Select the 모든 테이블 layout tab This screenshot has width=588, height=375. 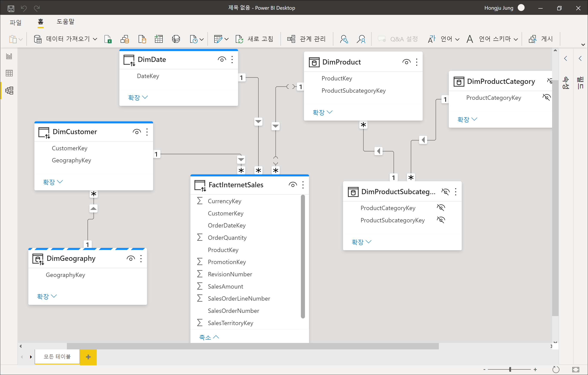tap(57, 357)
